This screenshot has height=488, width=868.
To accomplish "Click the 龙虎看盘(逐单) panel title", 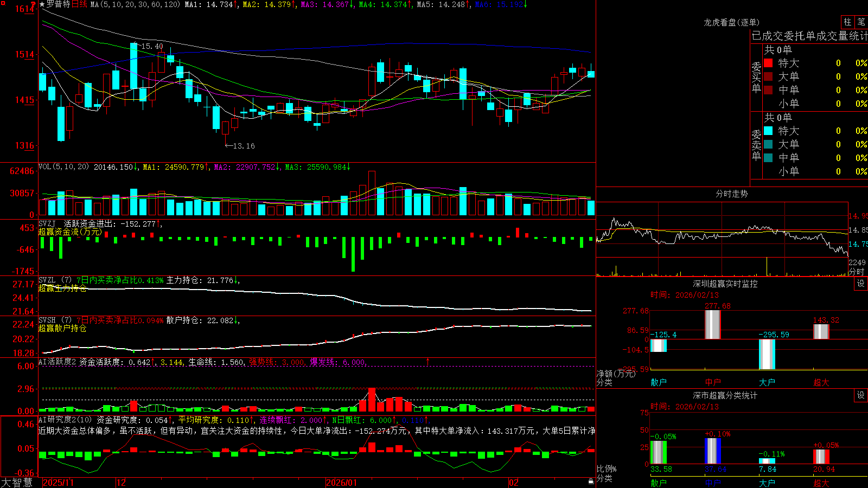I will 731,22.
